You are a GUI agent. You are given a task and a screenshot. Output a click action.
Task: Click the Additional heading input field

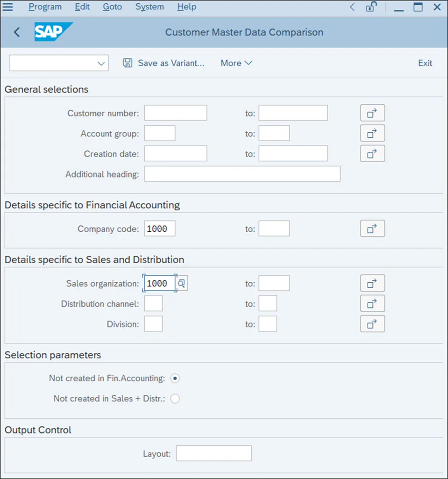(x=242, y=174)
